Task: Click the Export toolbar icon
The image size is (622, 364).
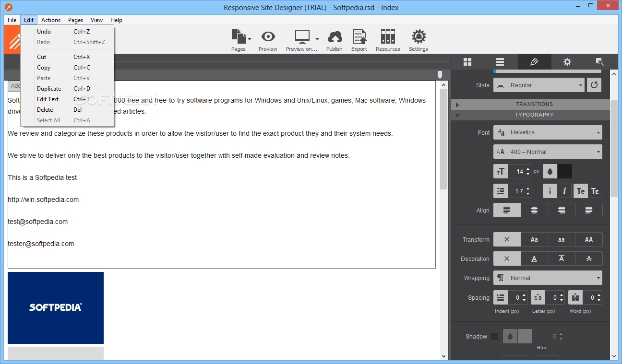Action: tap(359, 36)
